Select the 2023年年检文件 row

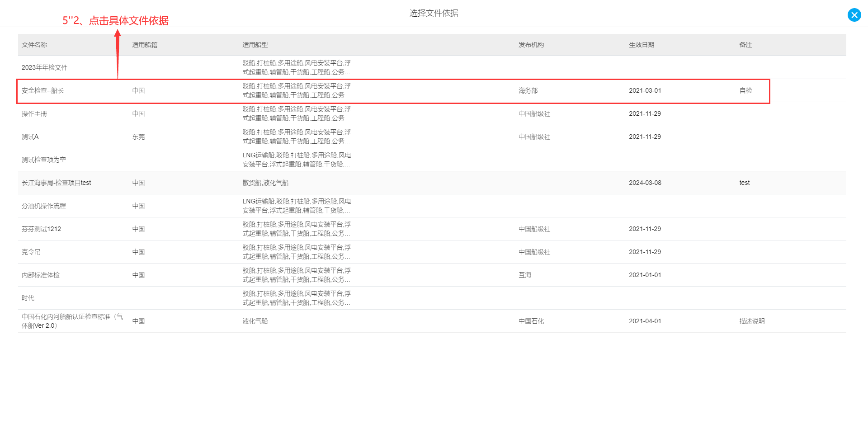click(432, 67)
